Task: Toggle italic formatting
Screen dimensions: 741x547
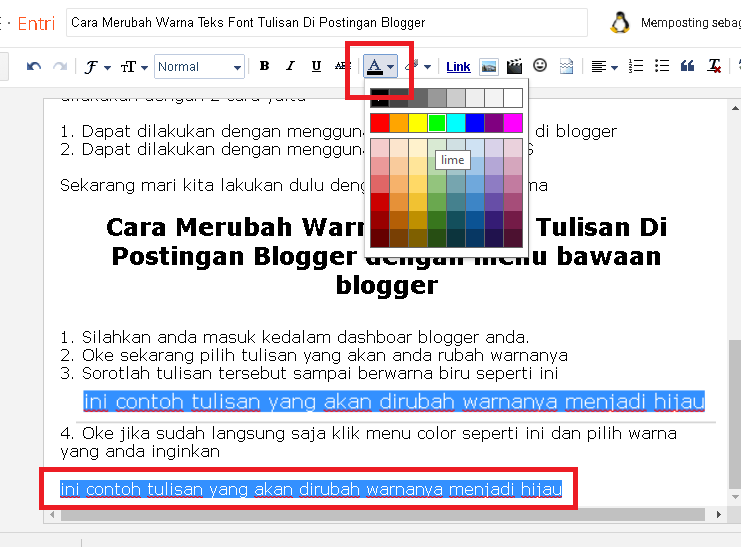Action: [290, 66]
